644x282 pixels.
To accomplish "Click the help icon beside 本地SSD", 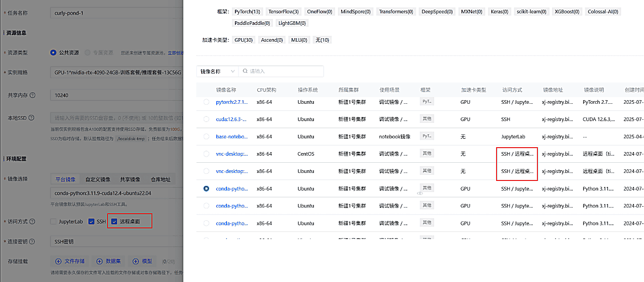I will coord(31,118).
